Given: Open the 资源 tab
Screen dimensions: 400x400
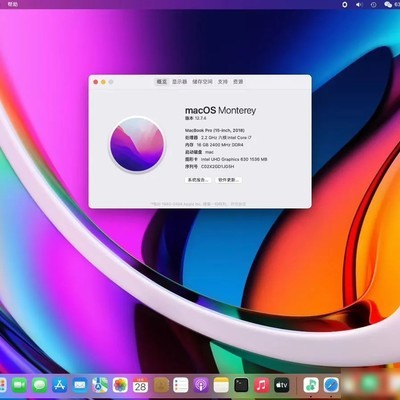Looking at the screenshot, I should pos(238,82).
